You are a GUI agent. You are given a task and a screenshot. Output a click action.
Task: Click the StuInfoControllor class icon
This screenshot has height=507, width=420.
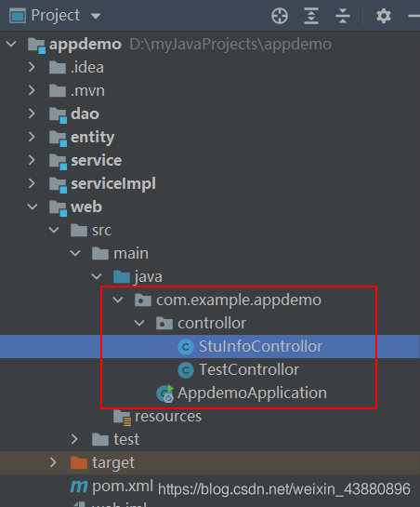tap(186, 347)
